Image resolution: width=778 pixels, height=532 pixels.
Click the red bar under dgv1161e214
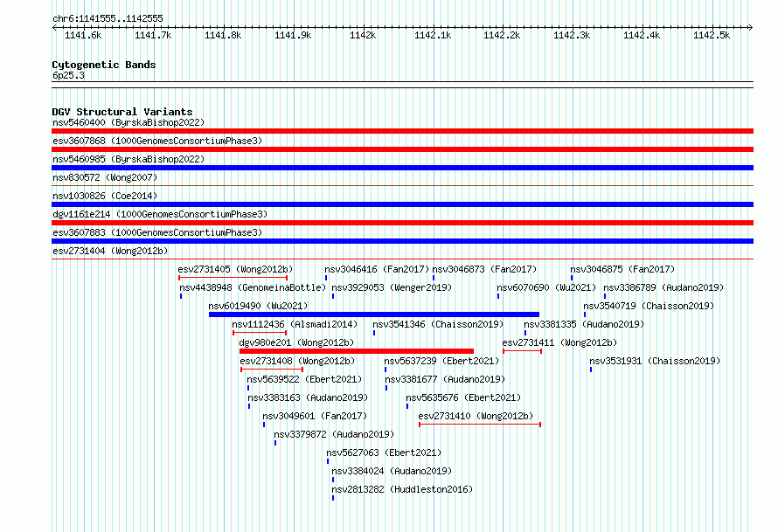402,223
